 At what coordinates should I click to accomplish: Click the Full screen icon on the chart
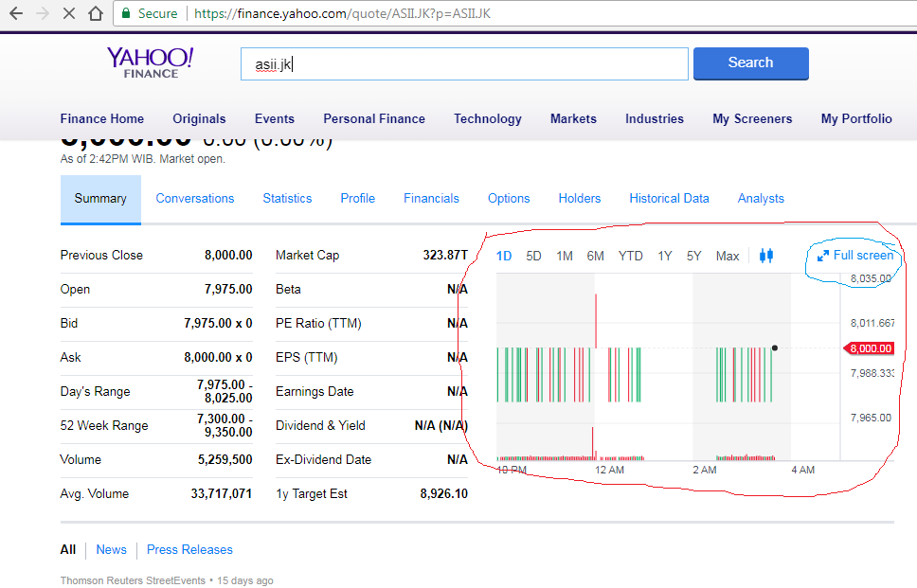(854, 255)
